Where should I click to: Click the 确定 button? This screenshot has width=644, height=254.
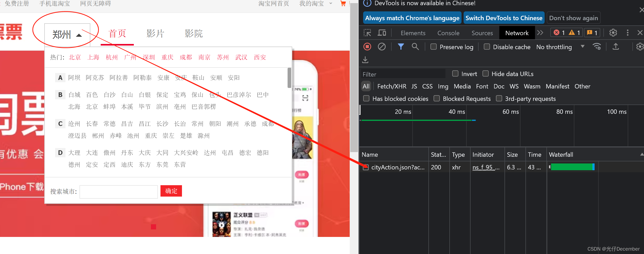point(171,191)
